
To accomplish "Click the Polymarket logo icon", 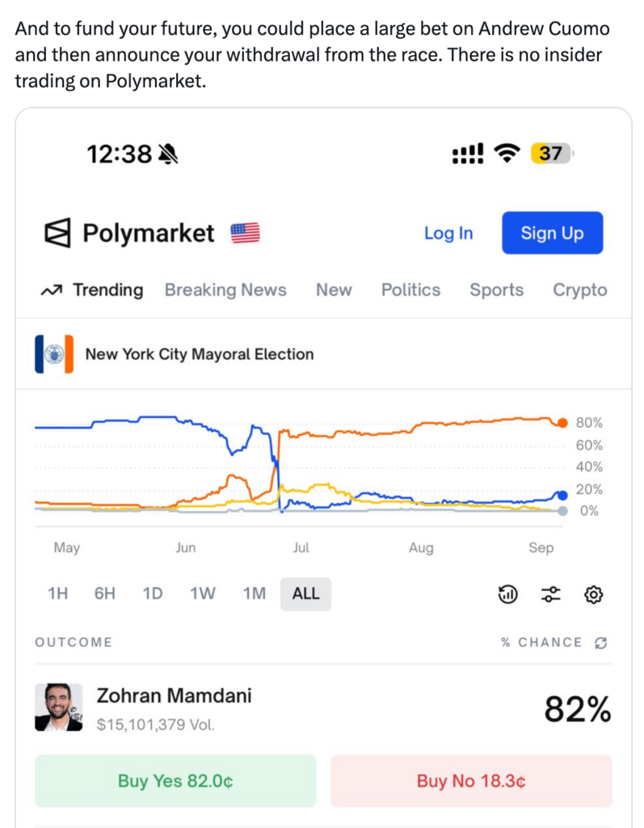I will point(57,234).
